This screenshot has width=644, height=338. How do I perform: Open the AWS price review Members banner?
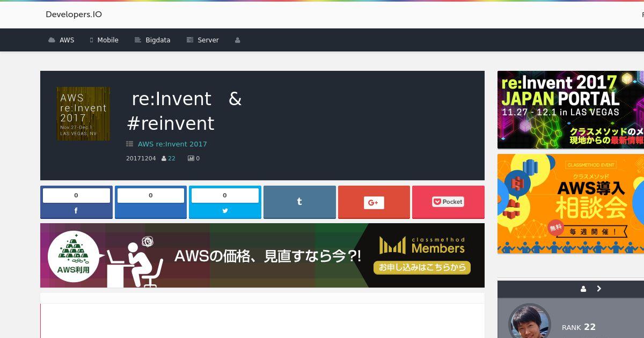[262, 255]
